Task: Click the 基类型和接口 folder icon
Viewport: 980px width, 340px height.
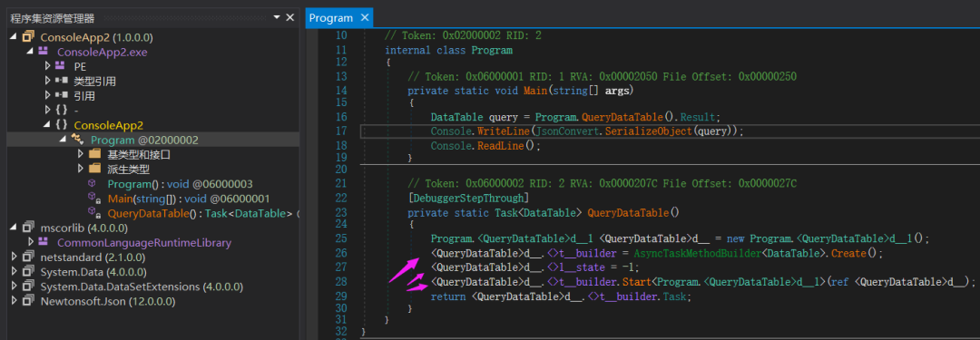Action: coord(94,154)
